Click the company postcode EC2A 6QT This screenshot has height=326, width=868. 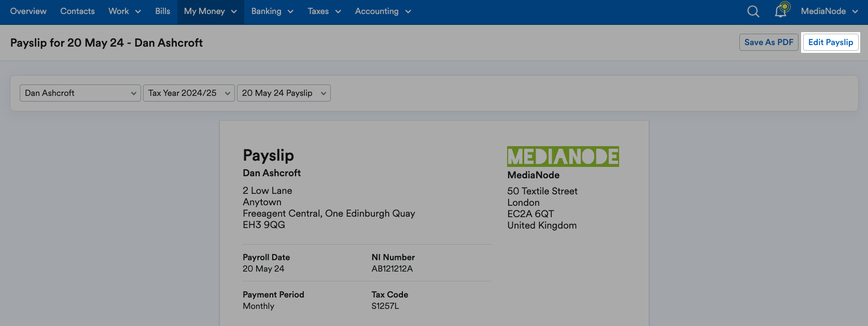tap(530, 214)
